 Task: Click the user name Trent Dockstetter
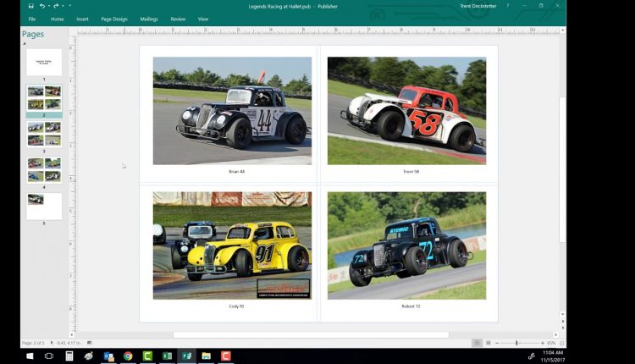tap(478, 6)
